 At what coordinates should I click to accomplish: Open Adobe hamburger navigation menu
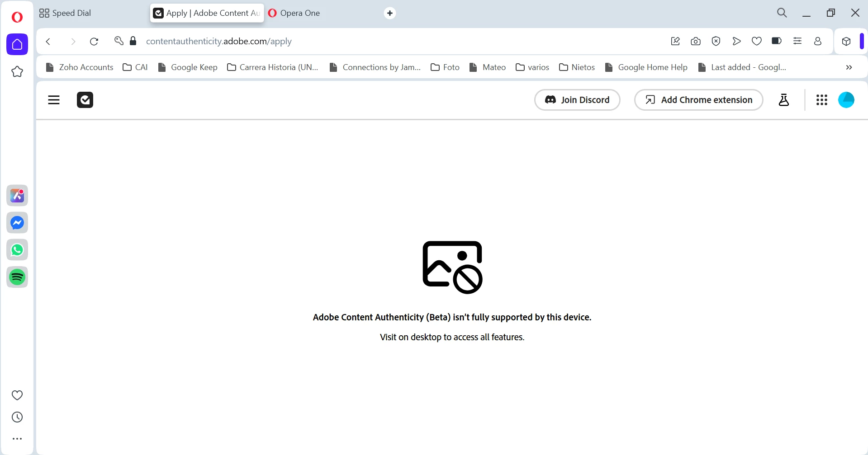tap(54, 100)
